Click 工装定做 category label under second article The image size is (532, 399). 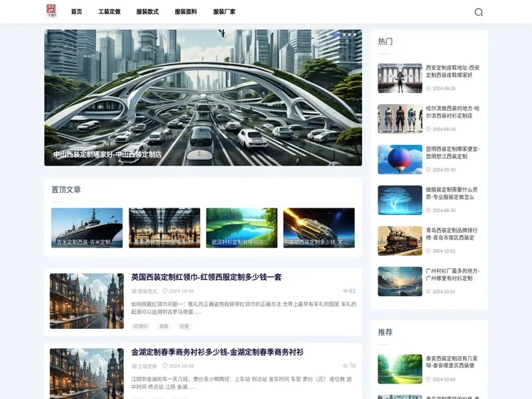(147, 366)
